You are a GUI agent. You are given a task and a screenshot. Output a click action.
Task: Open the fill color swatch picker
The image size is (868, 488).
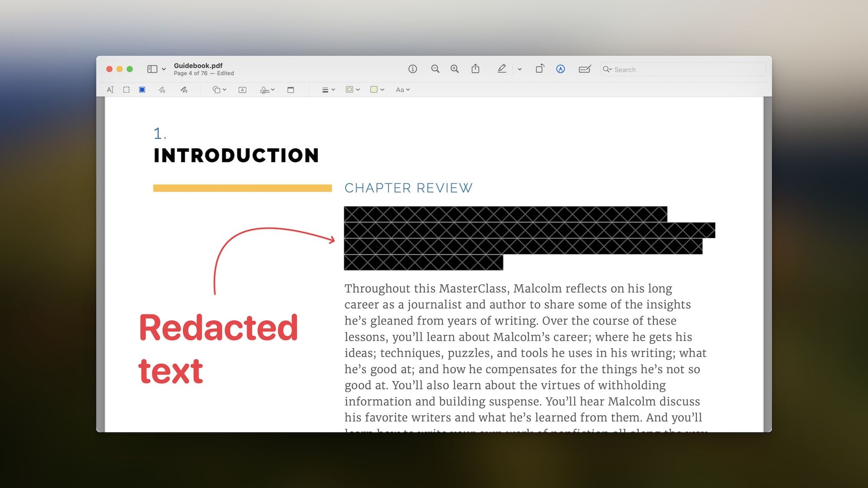tap(374, 90)
